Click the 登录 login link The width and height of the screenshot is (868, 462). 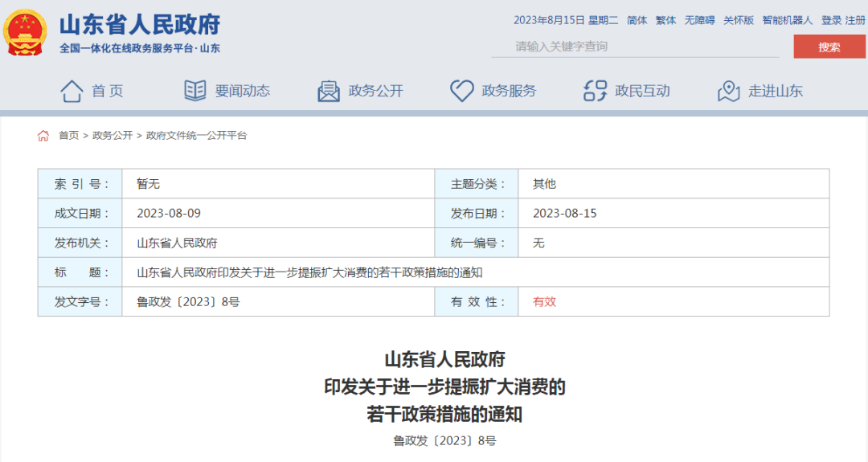pyautogui.click(x=831, y=20)
